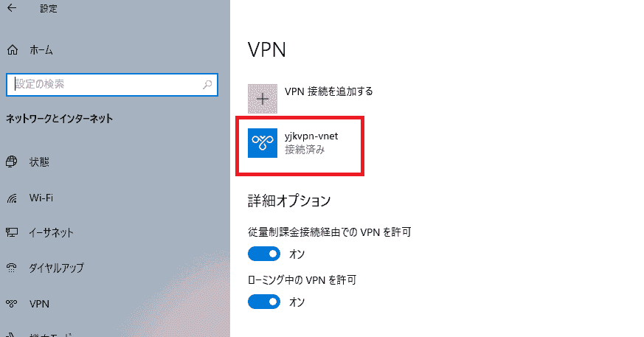This screenshot has height=337, width=644.
Task: Click the globe icon for 状態
Action: coord(12,161)
